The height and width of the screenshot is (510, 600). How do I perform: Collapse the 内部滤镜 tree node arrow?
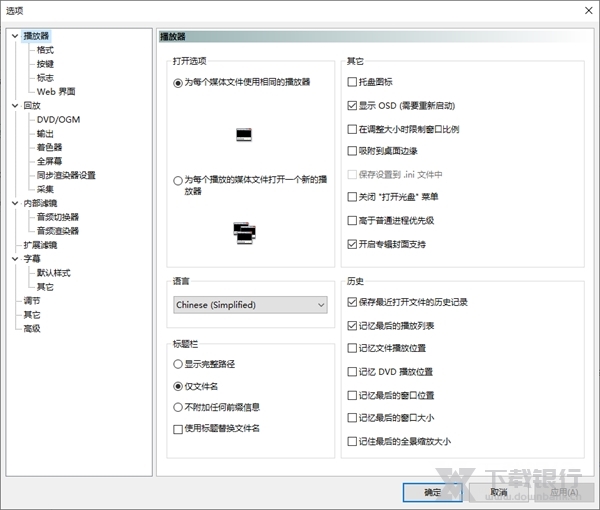pos(15,203)
